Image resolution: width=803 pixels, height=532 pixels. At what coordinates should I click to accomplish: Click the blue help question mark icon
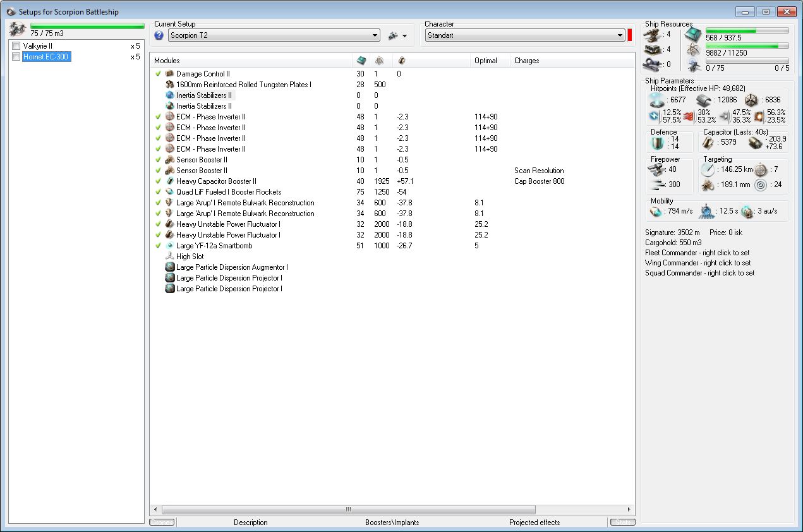(159, 35)
